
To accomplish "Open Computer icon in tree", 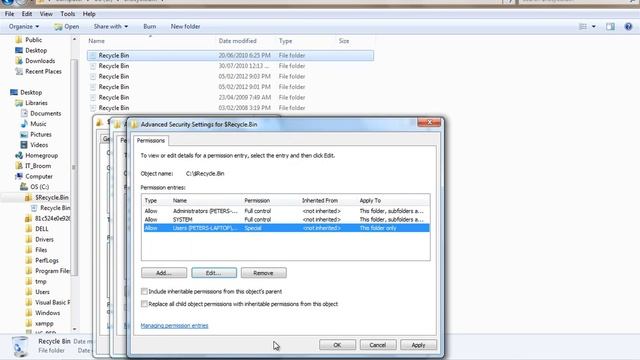I will (x=19, y=176).
